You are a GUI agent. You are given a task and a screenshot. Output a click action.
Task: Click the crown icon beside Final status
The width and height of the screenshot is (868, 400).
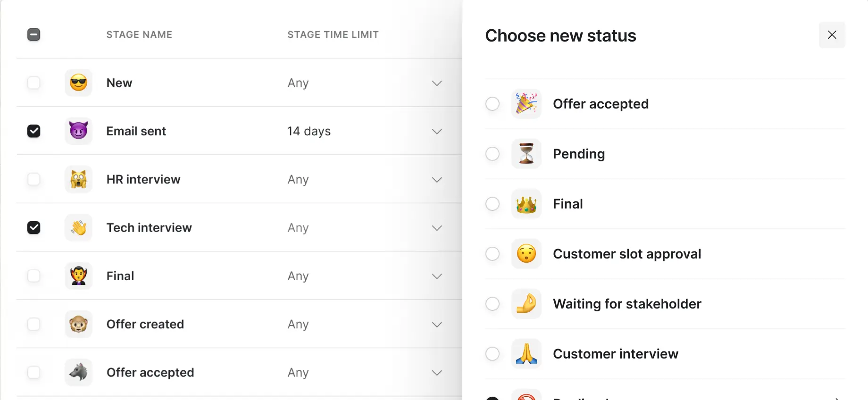526,204
